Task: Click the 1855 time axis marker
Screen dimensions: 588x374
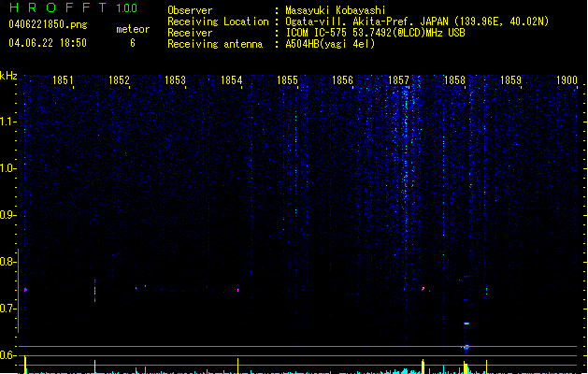Action: pyautogui.click(x=287, y=80)
